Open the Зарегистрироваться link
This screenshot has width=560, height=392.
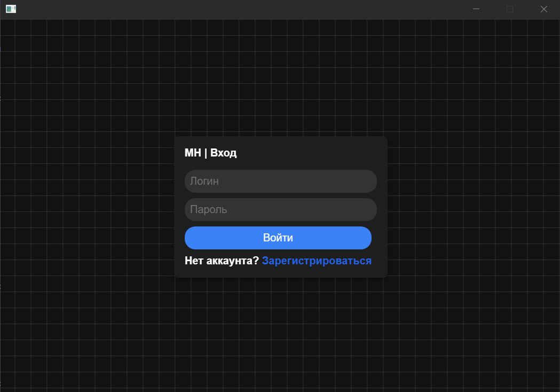pyautogui.click(x=317, y=261)
